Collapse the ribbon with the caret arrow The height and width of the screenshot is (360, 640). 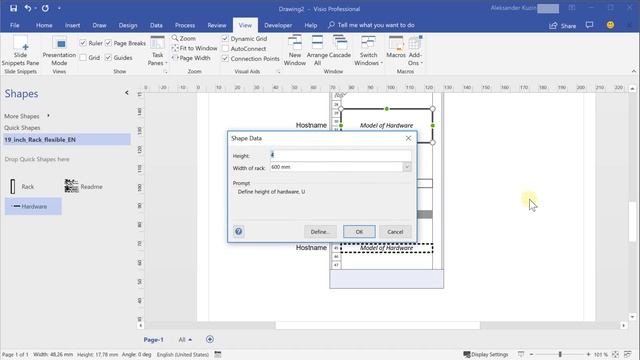[x=633, y=71]
